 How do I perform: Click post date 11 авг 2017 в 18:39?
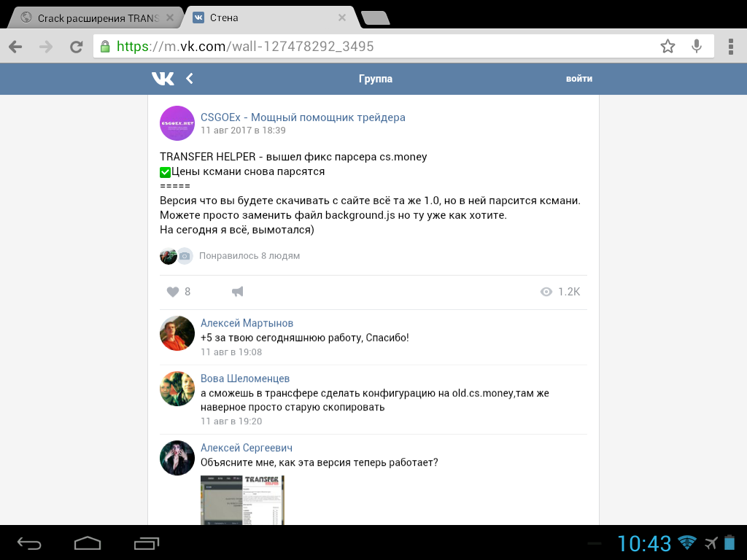click(243, 131)
